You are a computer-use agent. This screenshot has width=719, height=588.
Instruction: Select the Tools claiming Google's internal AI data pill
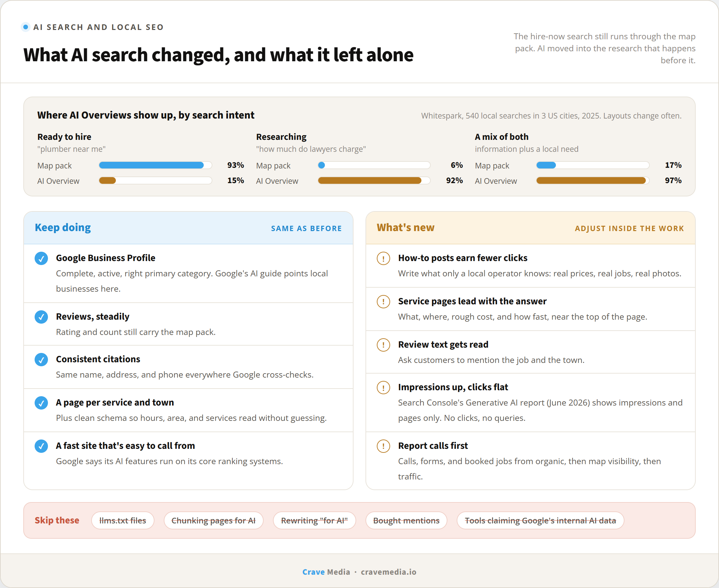click(x=540, y=521)
